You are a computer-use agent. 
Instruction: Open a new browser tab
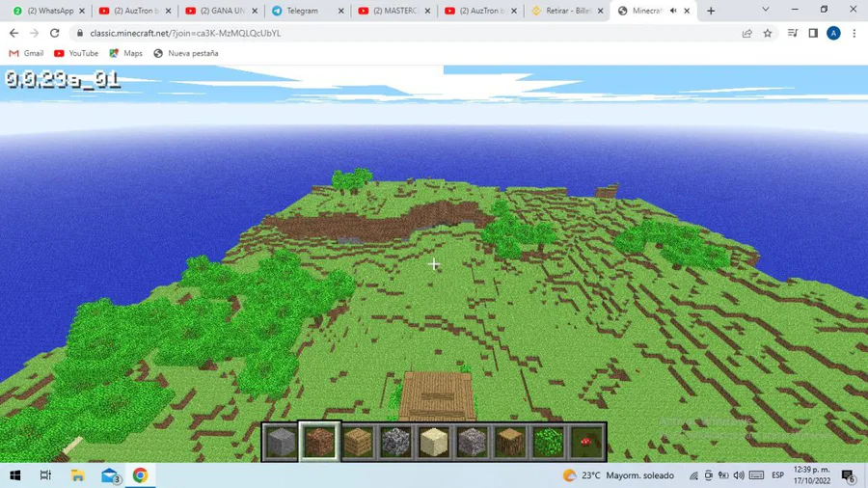(711, 11)
